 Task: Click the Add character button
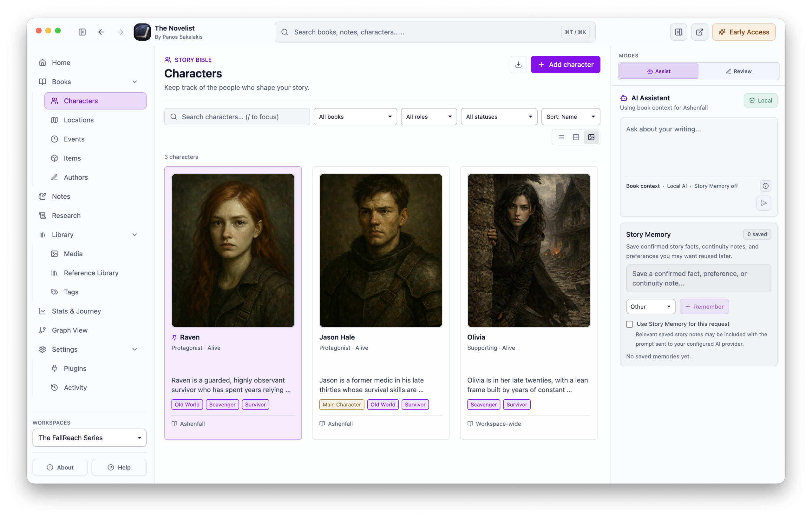[566, 64]
